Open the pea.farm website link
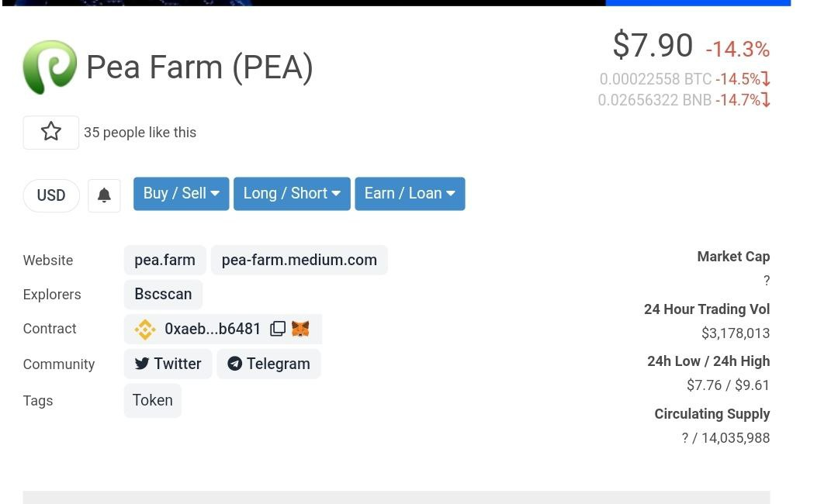This screenshot has height=504, width=838. [x=164, y=260]
